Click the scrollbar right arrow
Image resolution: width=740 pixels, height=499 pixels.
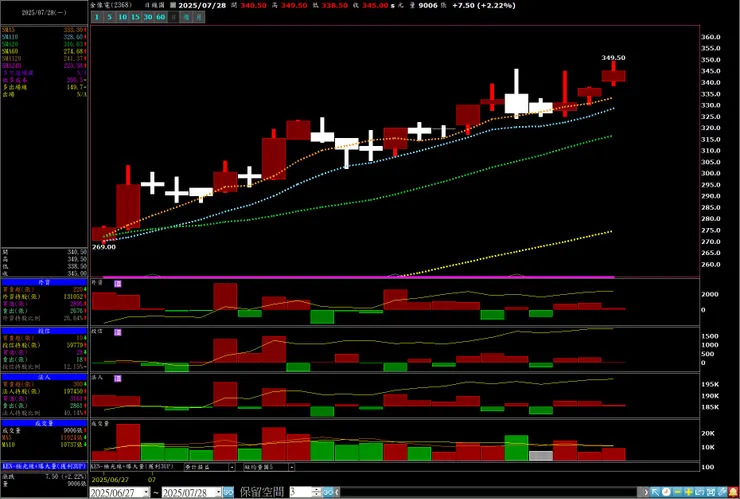tap(647, 492)
